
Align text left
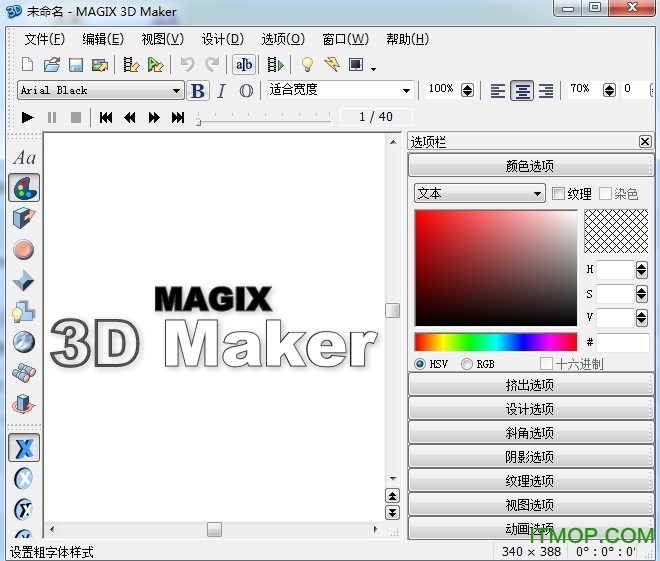[498, 90]
